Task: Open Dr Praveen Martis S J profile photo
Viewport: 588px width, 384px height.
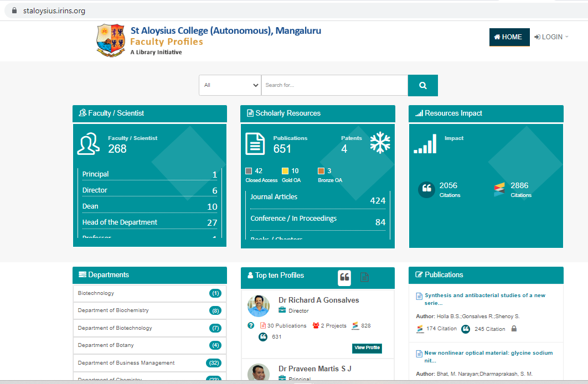Action: pos(259,372)
